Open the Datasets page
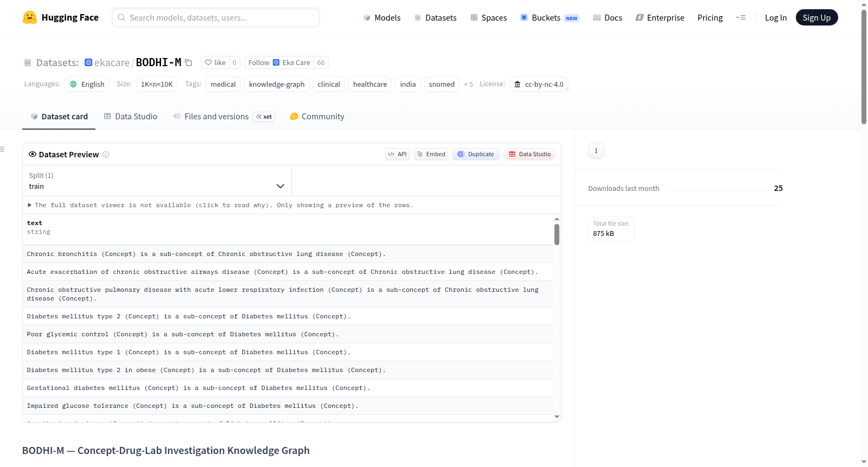 (435, 17)
